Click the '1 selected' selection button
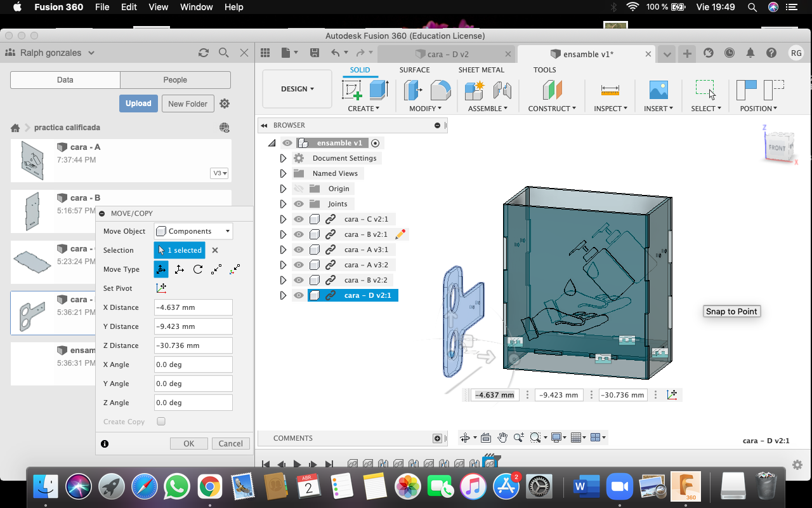The width and height of the screenshot is (812, 508). pos(180,250)
